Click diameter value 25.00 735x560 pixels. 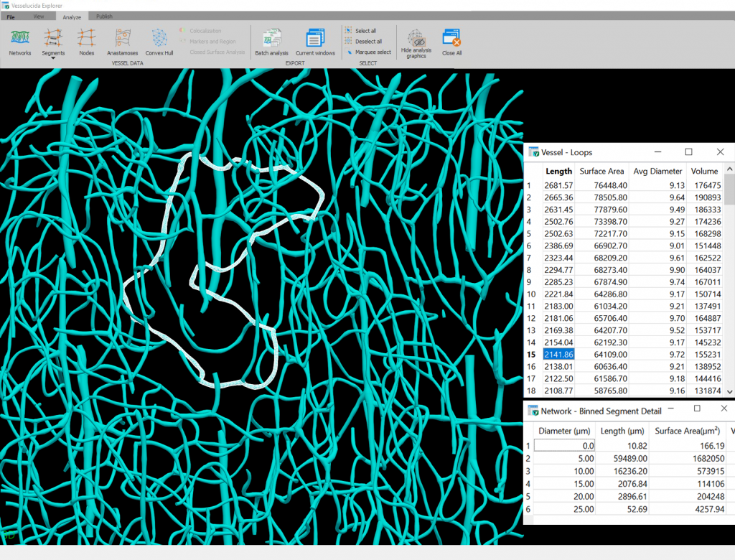pyautogui.click(x=584, y=509)
